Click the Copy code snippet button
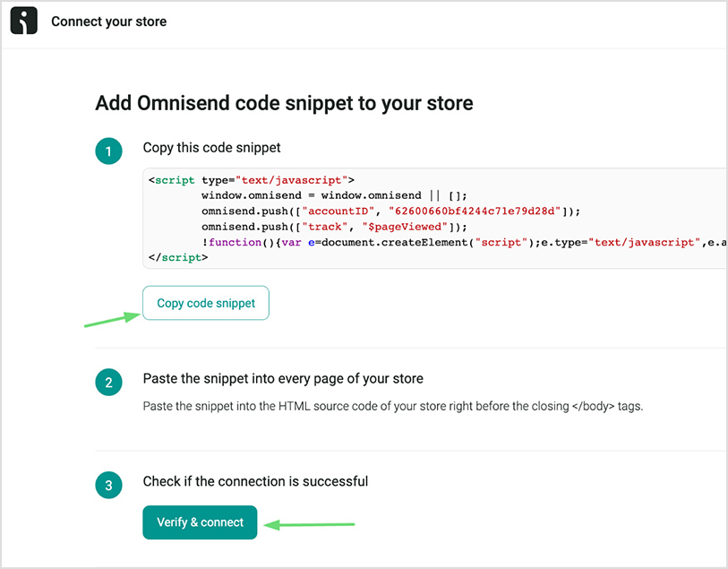728x569 pixels. pos(206,303)
